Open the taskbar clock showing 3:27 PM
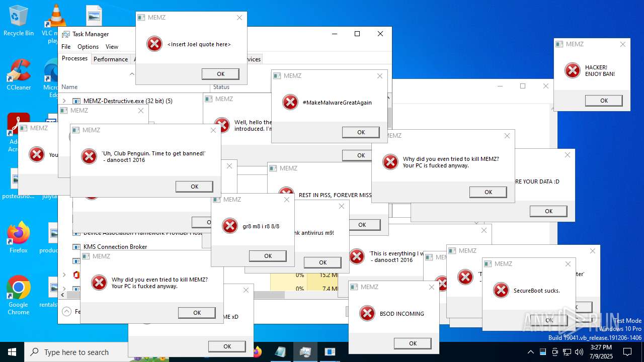The image size is (644, 362). 601,352
